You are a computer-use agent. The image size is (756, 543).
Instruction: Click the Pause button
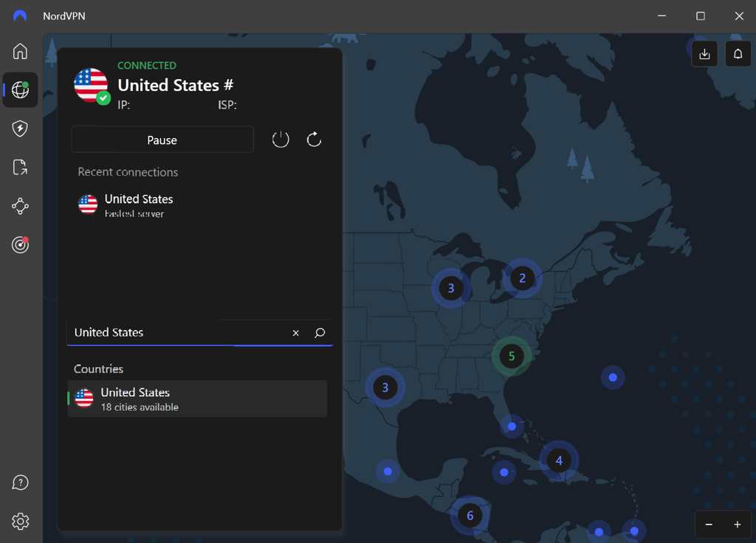pos(162,140)
